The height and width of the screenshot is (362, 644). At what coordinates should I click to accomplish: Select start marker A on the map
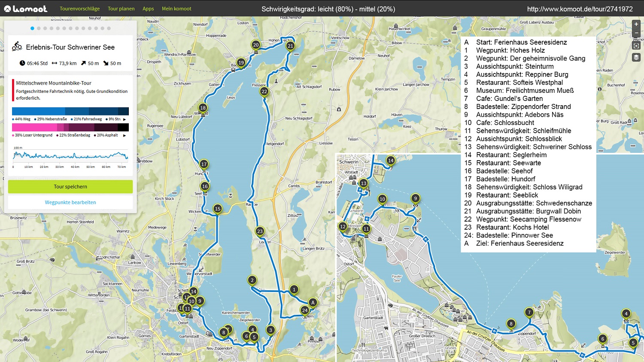313,302
